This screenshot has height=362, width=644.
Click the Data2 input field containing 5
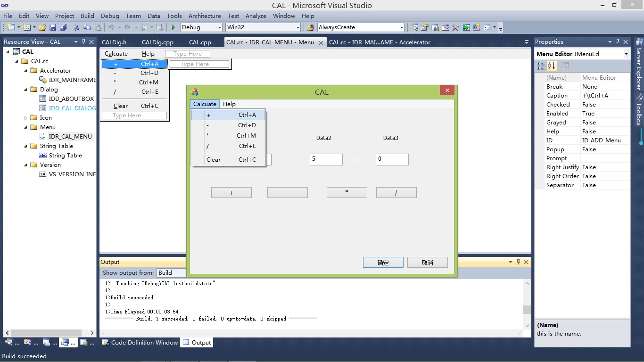coord(326,159)
